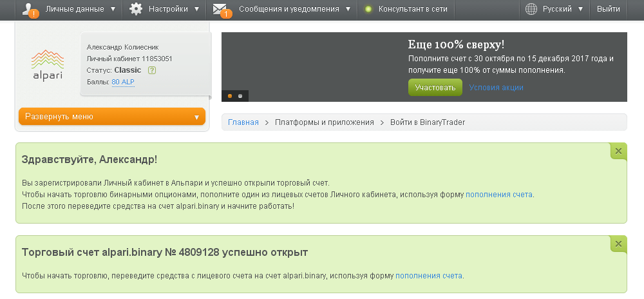Click the green online consultant indicator
644x299 pixels.
coord(368,10)
